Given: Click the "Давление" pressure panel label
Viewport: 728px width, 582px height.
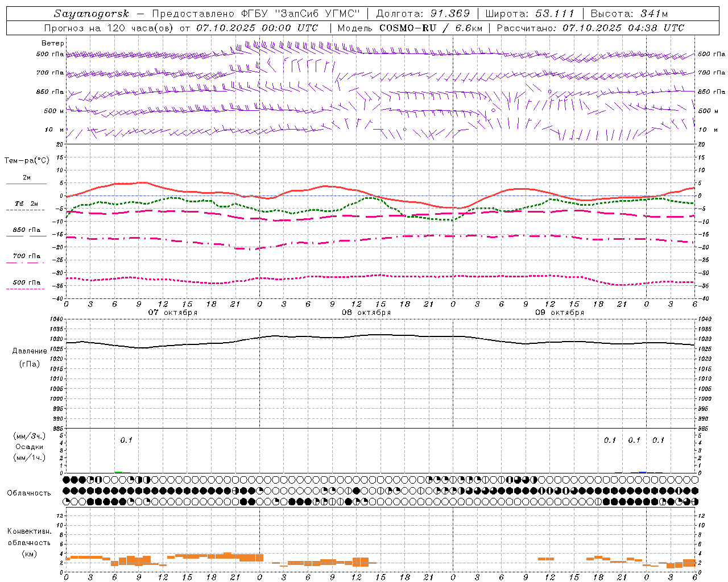Looking at the screenshot, I should click(30, 351).
